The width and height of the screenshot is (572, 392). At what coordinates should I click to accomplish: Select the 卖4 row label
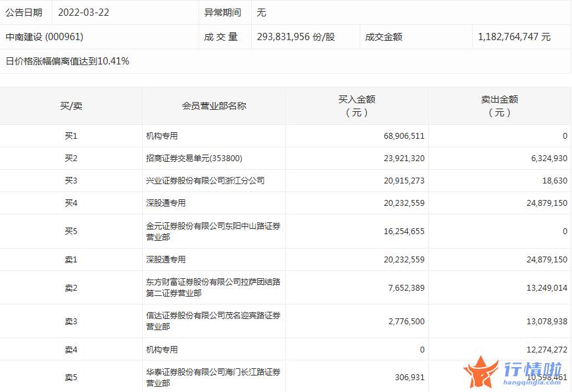[71, 350]
